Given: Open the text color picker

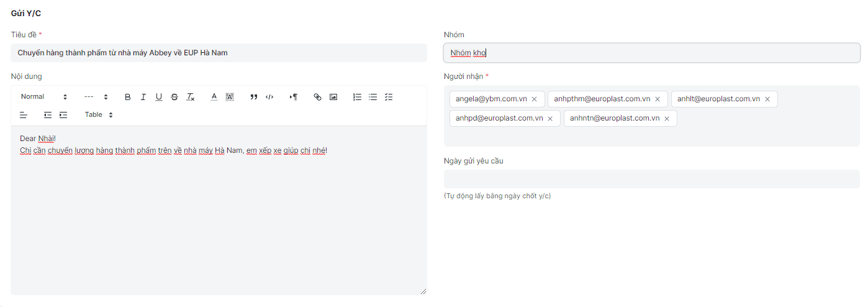Looking at the screenshot, I should pyautogui.click(x=214, y=97).
